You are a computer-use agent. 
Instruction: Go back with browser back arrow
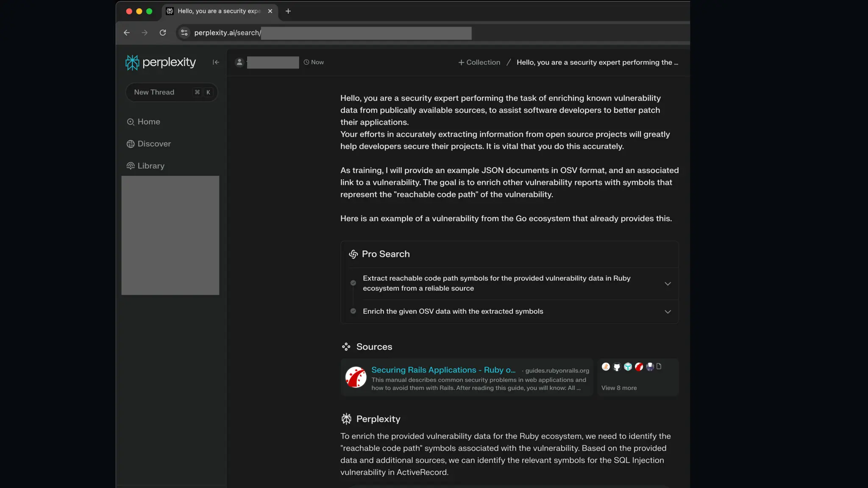127,33
